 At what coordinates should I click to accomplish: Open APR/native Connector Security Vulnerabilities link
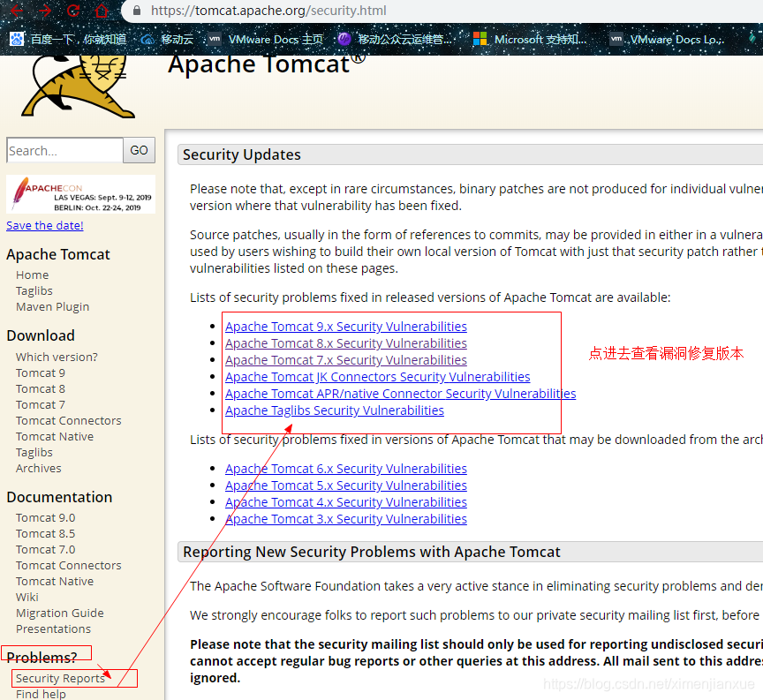click(400, 394)
